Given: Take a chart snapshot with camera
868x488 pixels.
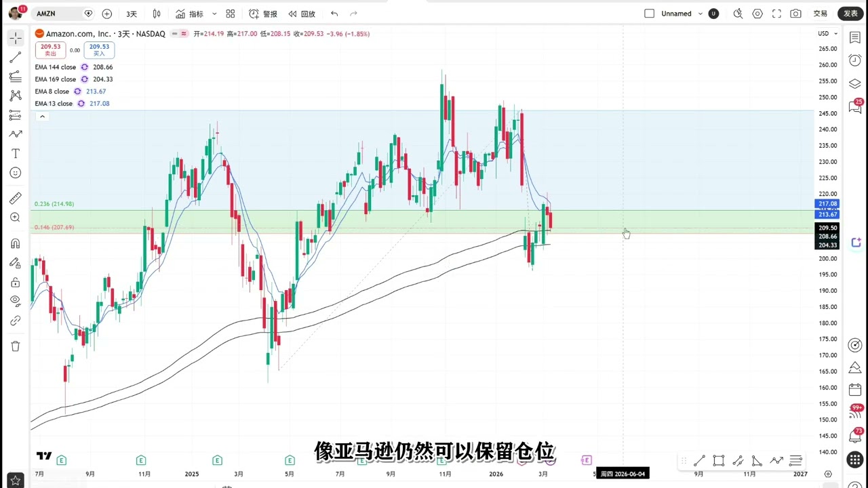Looking at the screenshot, I should (795, 14).
